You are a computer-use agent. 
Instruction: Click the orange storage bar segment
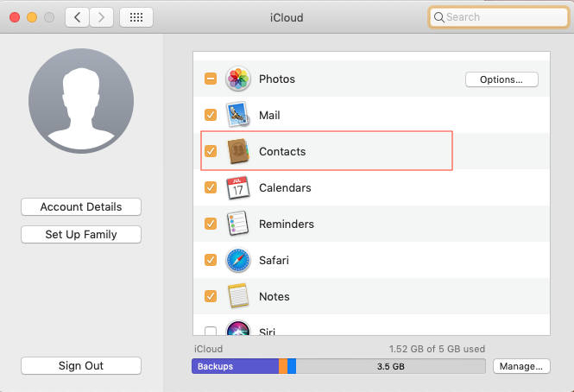coord(283,366)
